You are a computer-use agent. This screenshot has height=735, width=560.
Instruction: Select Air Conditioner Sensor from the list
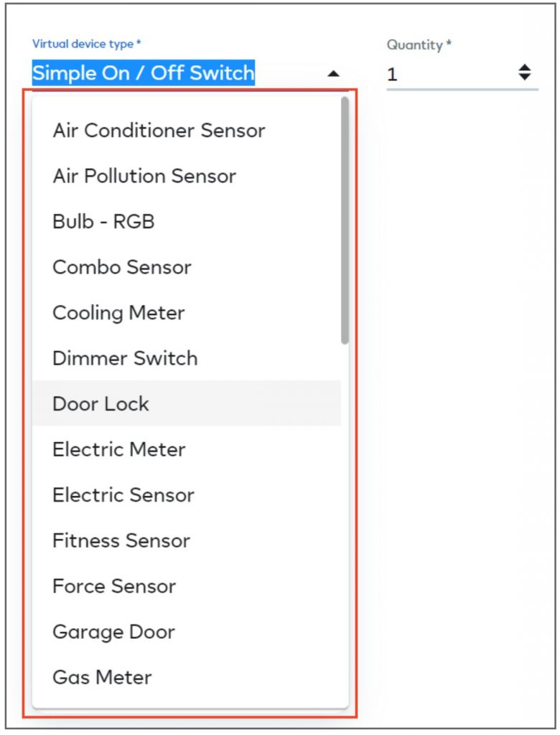tap(158, 130)
